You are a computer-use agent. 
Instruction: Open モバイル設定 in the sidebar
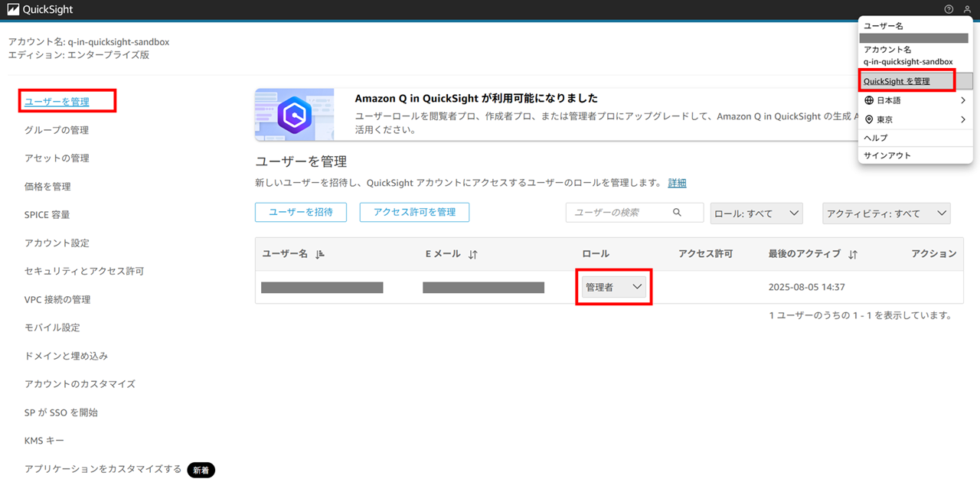tap(52, 327)
